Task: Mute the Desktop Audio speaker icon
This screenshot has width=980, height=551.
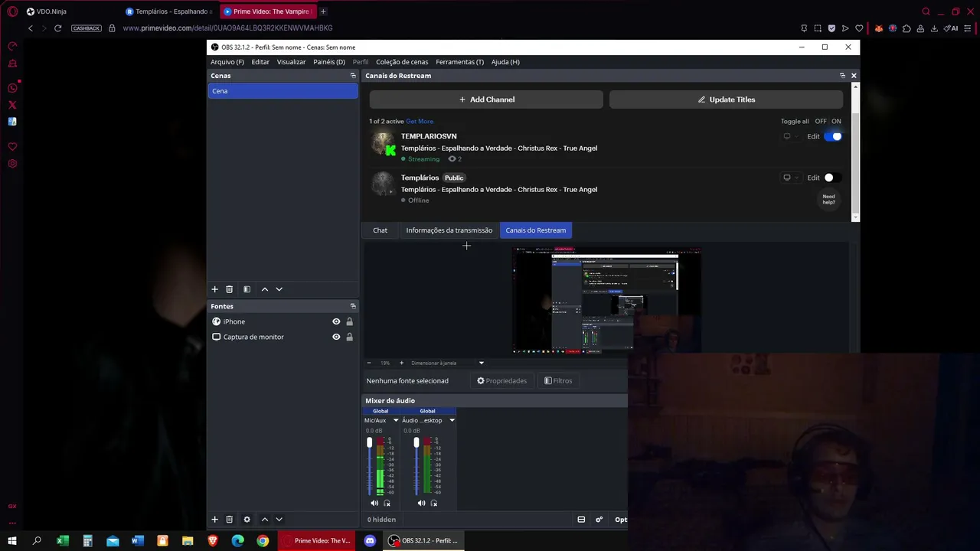Action: [x=421, y=503]
